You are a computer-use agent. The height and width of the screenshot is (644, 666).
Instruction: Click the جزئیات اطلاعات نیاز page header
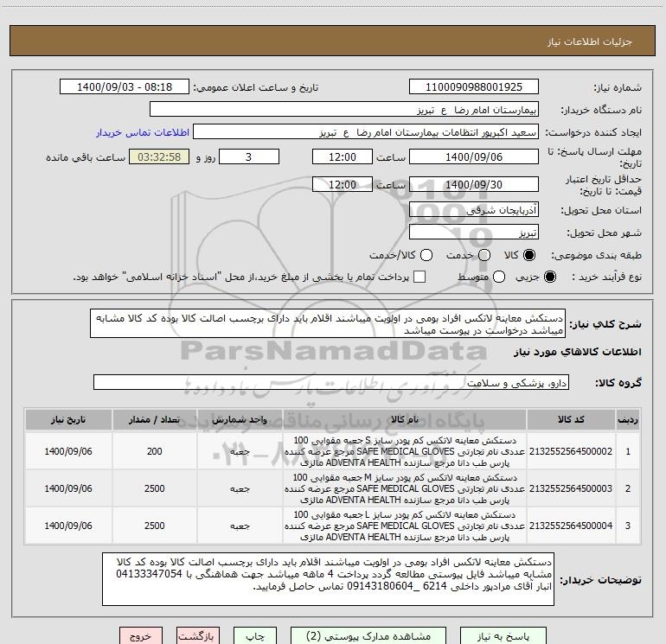point(590,41)
